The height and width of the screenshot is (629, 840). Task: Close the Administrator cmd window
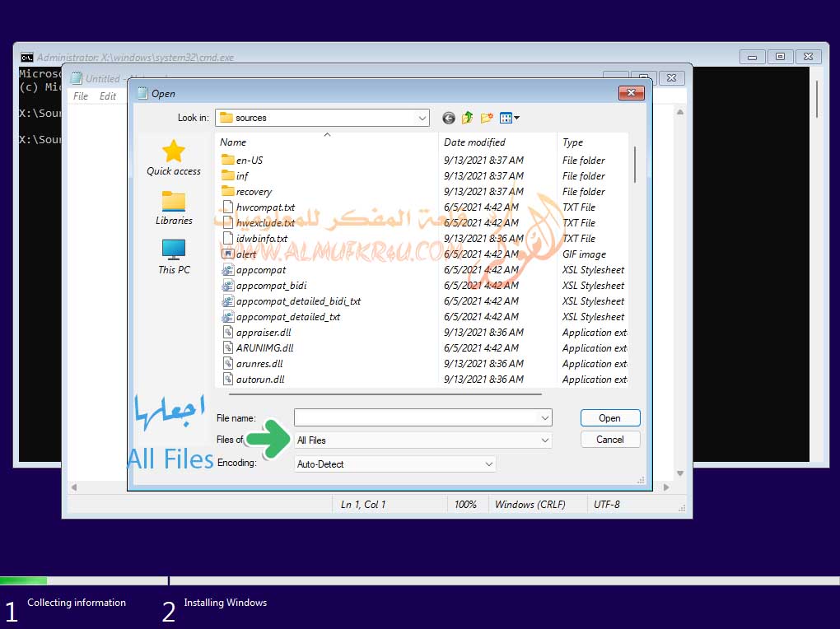point(809,57)
